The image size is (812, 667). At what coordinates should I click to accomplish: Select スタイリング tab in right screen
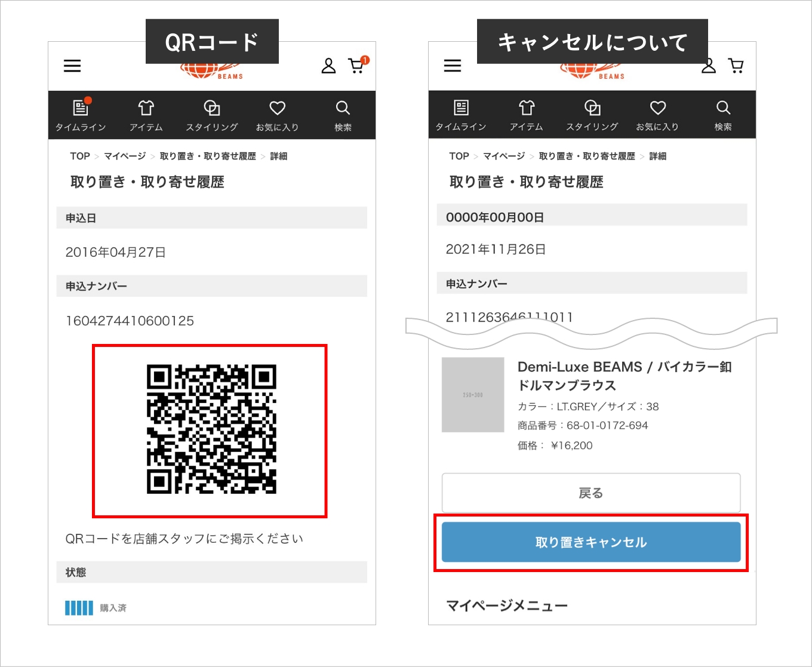[592, 115]
